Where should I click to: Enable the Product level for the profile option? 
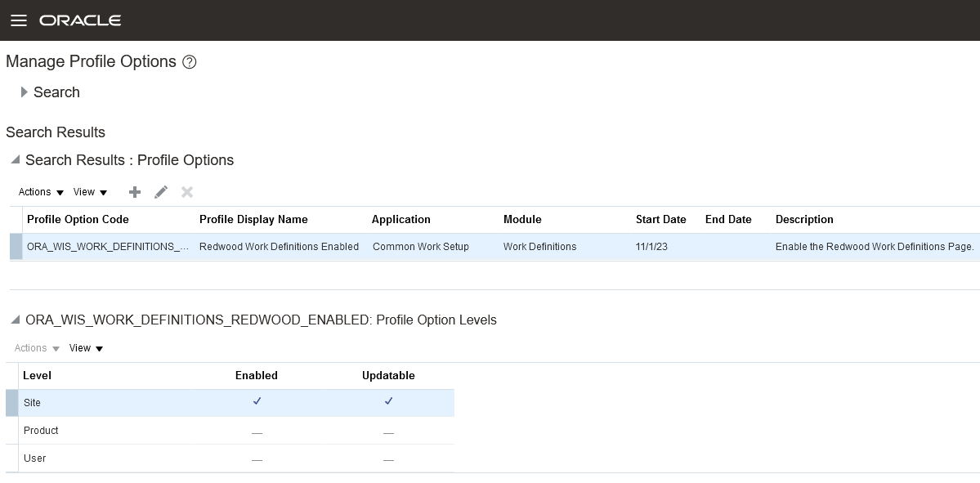point(257,431)
